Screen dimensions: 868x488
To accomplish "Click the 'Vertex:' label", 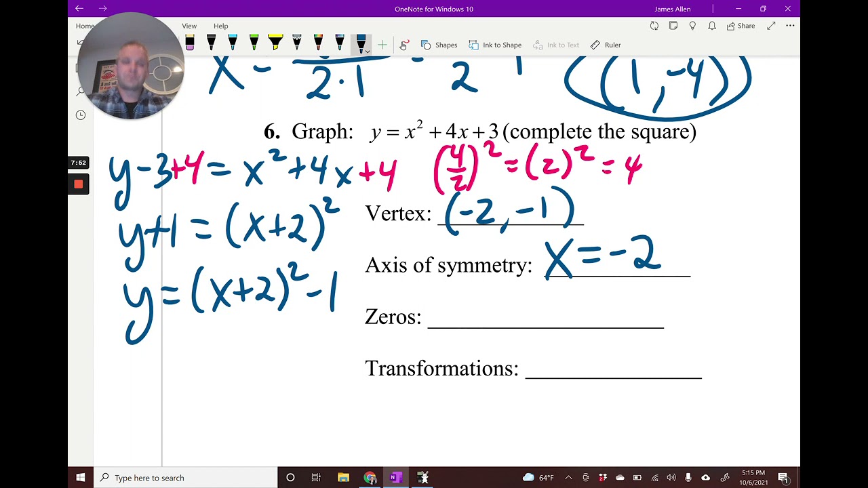I will 398,213.
